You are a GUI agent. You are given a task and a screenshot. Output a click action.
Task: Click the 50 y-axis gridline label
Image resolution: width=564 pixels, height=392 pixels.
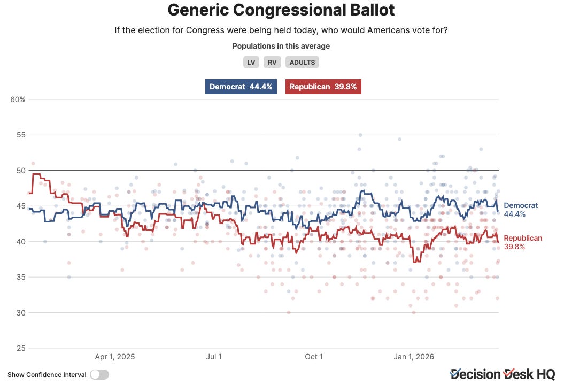coord(21,171)
